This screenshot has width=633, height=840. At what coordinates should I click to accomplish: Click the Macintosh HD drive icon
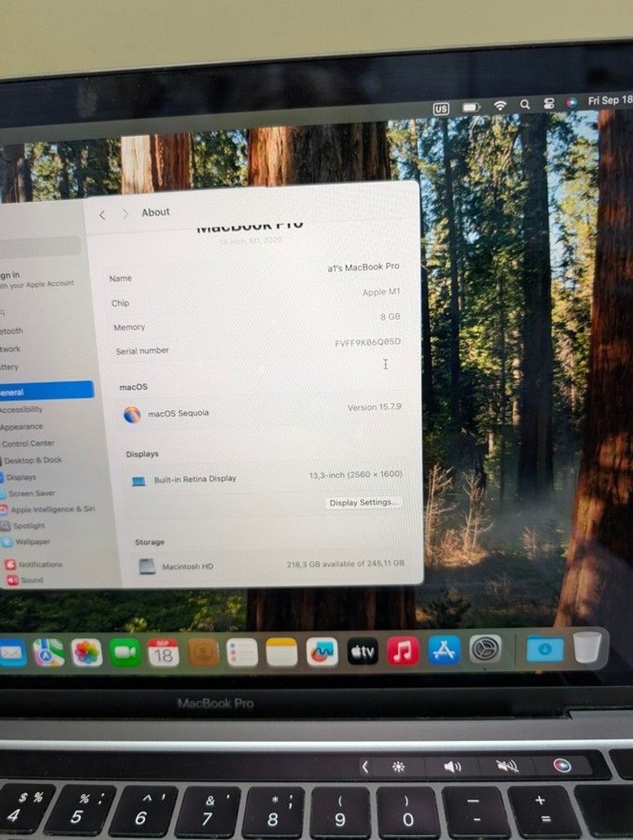148,566
